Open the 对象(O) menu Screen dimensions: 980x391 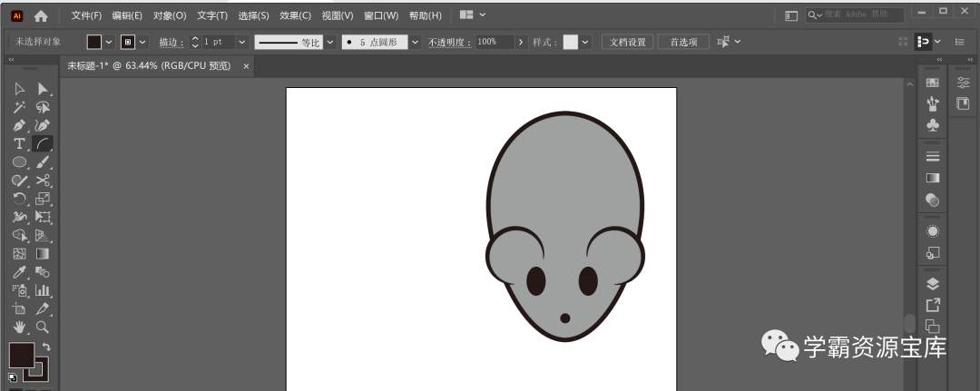pyautogui.click(x=170, y=15)
